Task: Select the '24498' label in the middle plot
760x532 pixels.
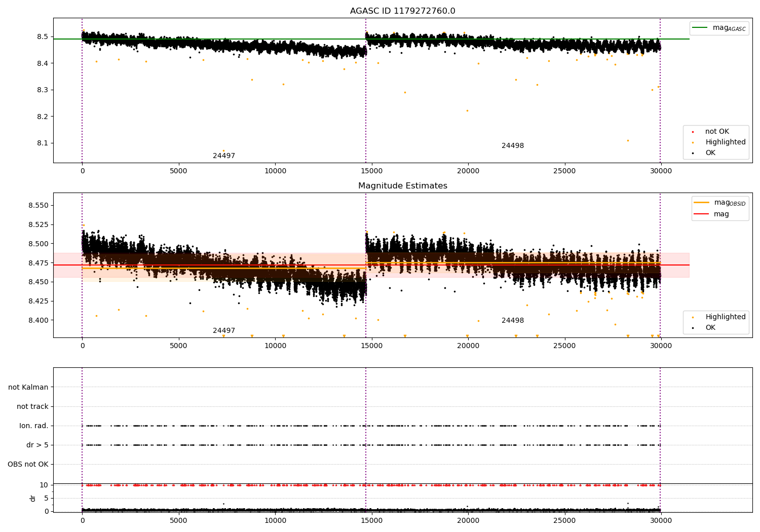Action: tap(513, 321)
